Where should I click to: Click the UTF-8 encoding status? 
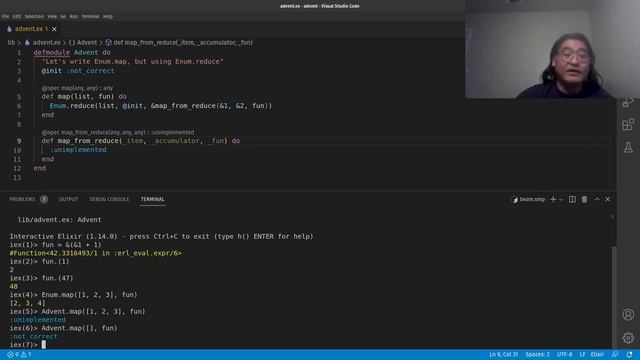coord(564,354)
